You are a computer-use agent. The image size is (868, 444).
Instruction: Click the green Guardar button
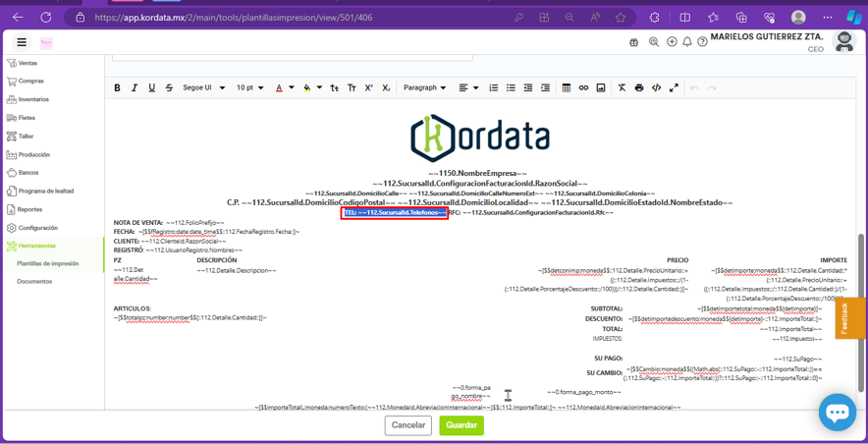(461, 425)
